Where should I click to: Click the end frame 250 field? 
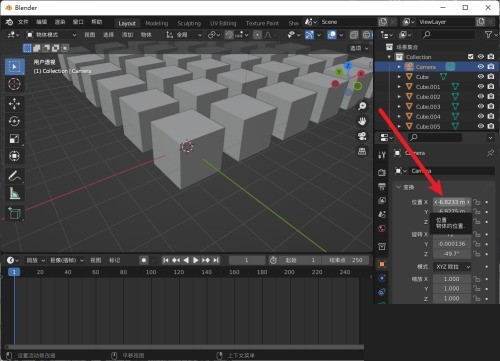tap(345, 260)
